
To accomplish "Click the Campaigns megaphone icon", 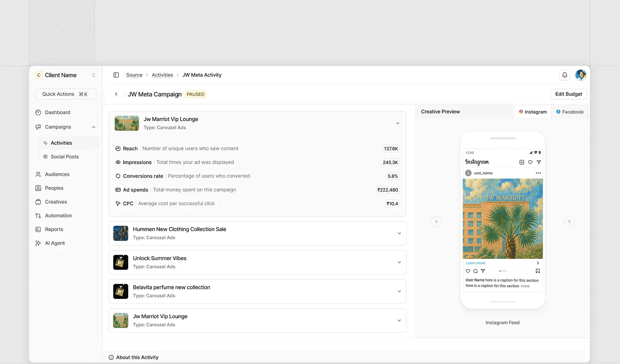I will [x=38, y=127].
